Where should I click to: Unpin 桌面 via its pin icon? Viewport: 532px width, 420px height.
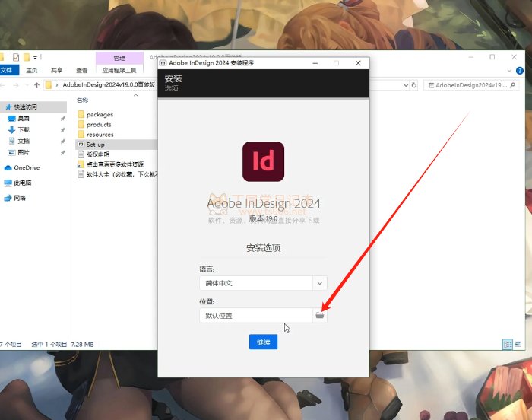63,119
